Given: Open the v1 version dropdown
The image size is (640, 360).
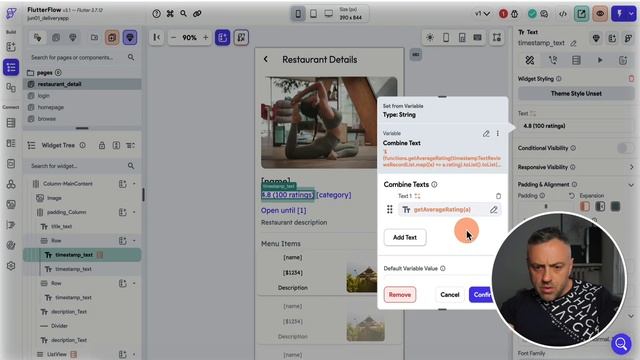Looking at the screenshot, I should click(482, 13).
